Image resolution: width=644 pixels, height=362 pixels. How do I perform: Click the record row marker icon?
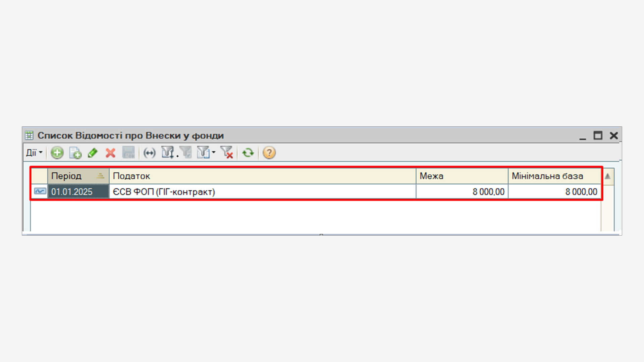40,191
